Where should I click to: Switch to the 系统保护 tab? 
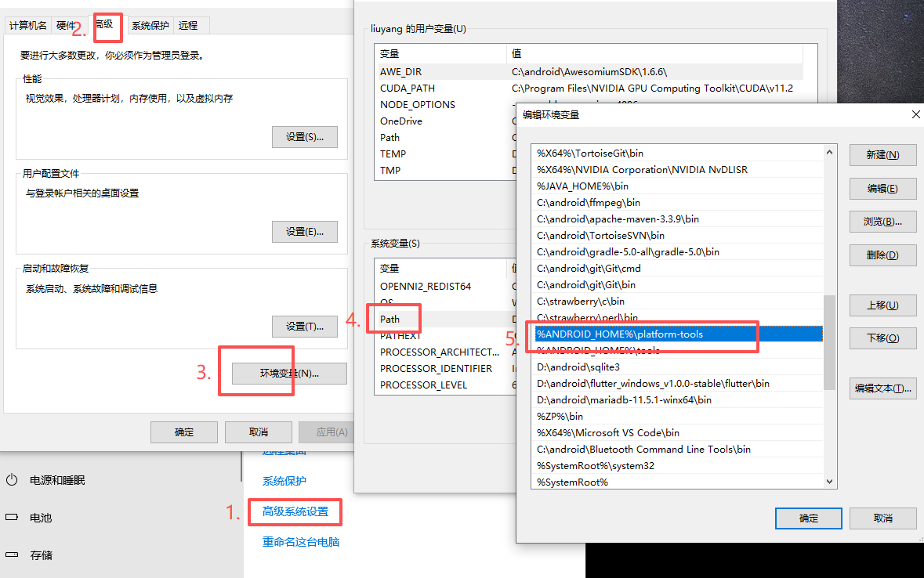[x=150, y=26]
